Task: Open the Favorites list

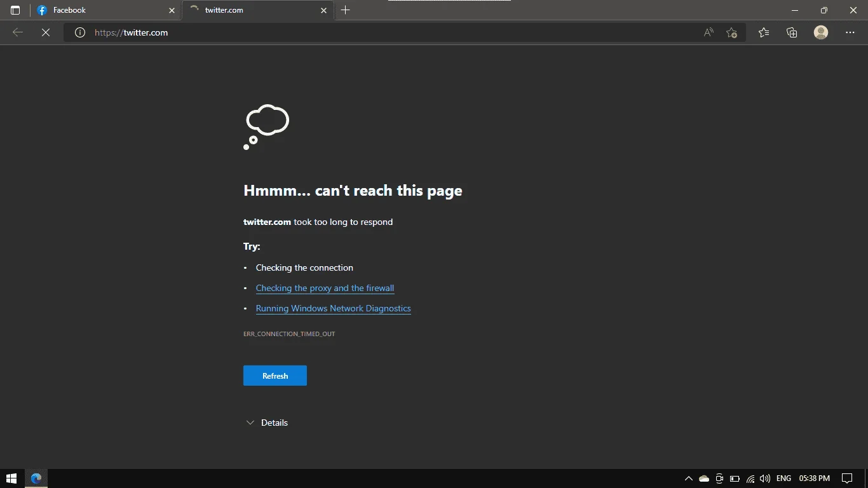Action: pos(763,32)
